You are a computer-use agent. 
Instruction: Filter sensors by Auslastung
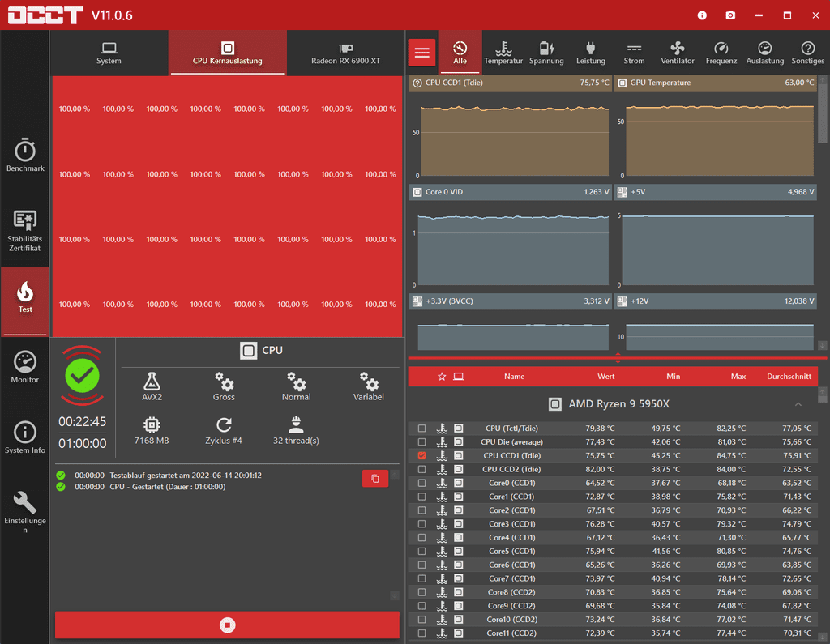765,53
